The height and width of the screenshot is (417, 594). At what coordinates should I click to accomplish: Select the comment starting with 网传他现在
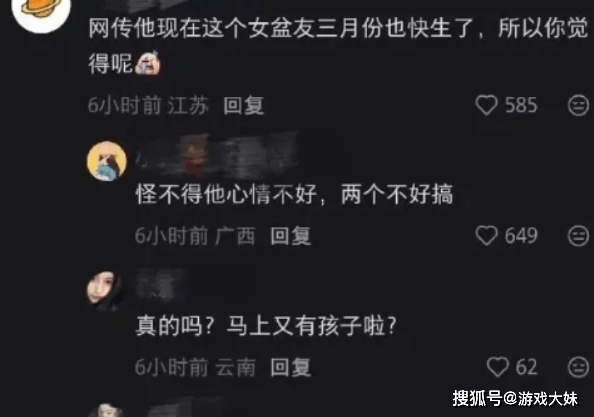tap(338, 45)
